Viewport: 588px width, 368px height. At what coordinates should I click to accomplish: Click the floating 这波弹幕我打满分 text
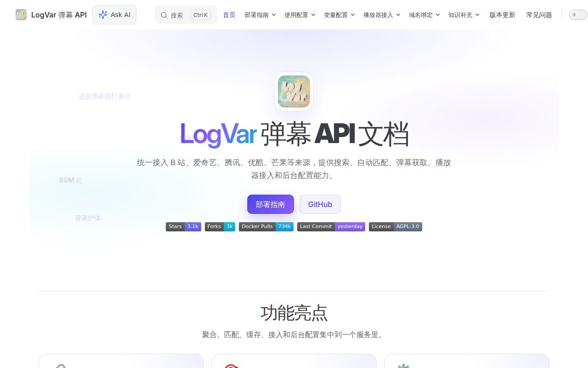click(x=104, y=96)
